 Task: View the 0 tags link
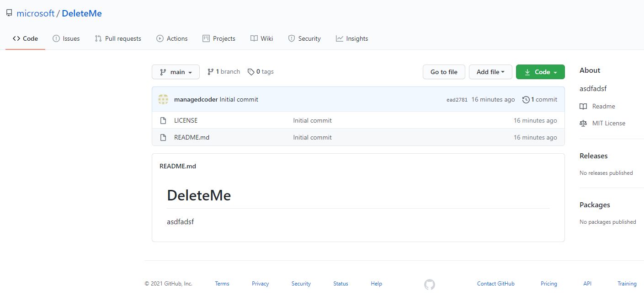click(x=261, y=71)
